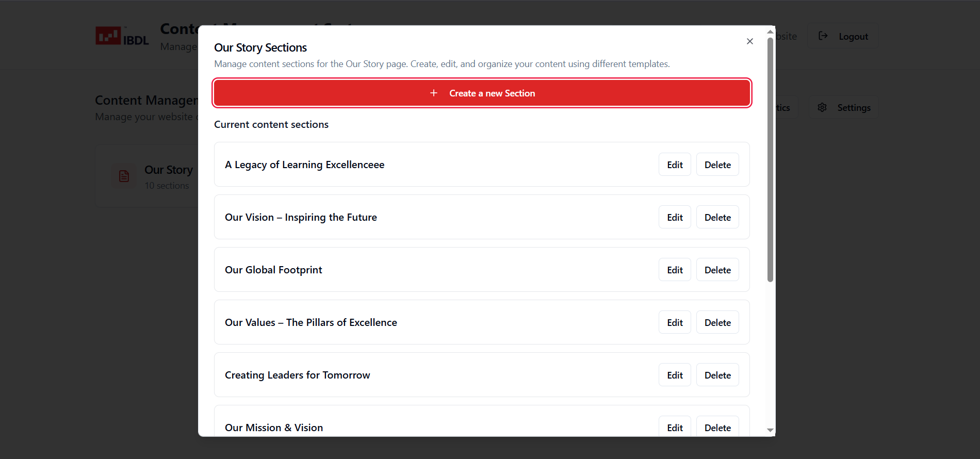Click the scrollbar down arrow
Image resolution: width=980 pixels, height=459 pixels.
[770, 430]
